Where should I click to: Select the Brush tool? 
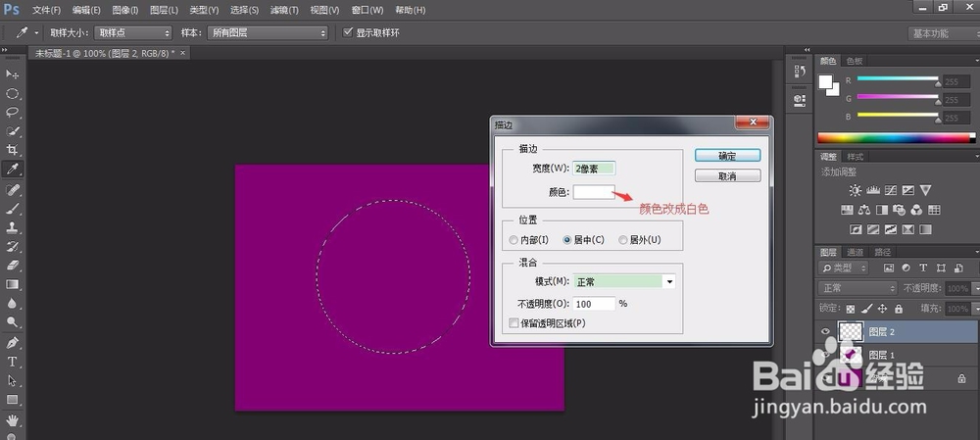[12, 208]
